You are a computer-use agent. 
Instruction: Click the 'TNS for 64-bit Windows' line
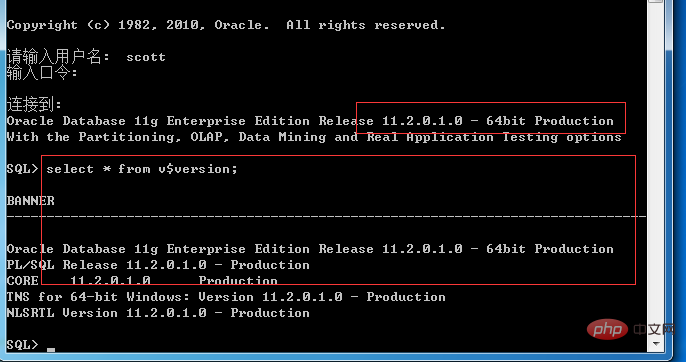pyautogui.click(x=226, y=297)
